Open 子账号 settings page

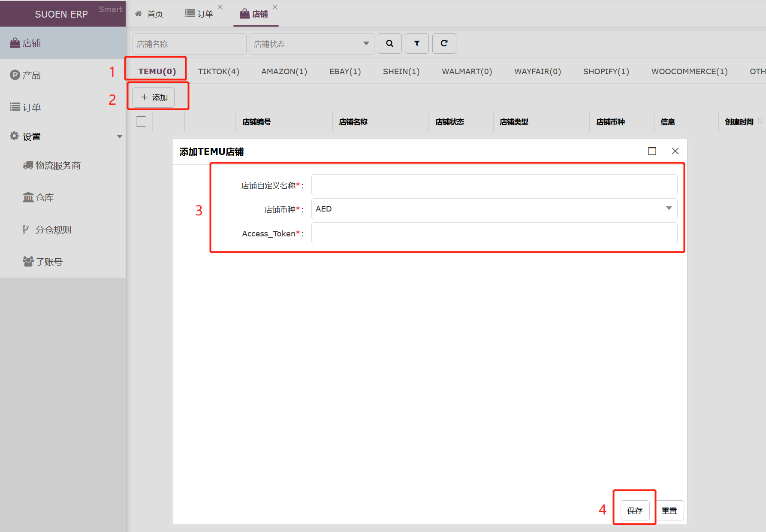63,262
